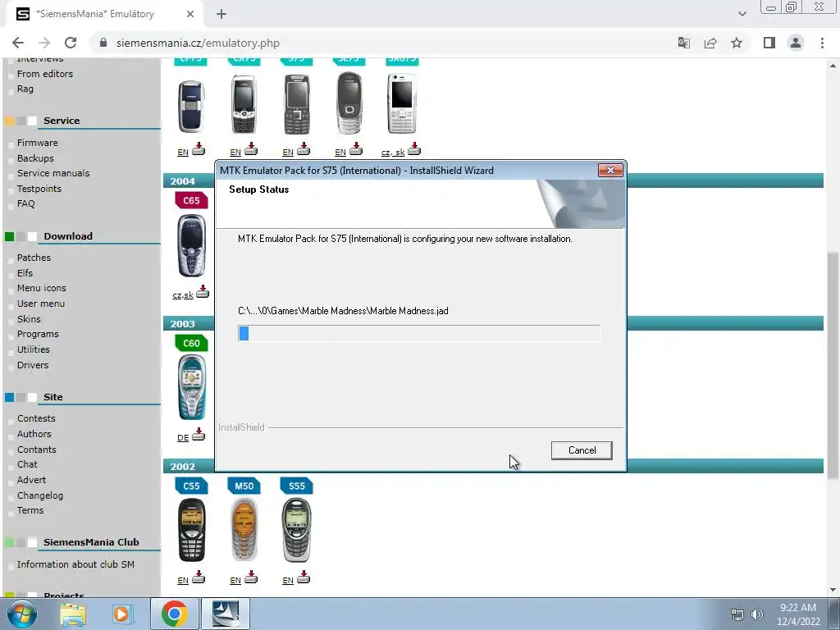Screen dimensions: 840x630
Task: Open a new browser tab
Action: coord(221,14)
